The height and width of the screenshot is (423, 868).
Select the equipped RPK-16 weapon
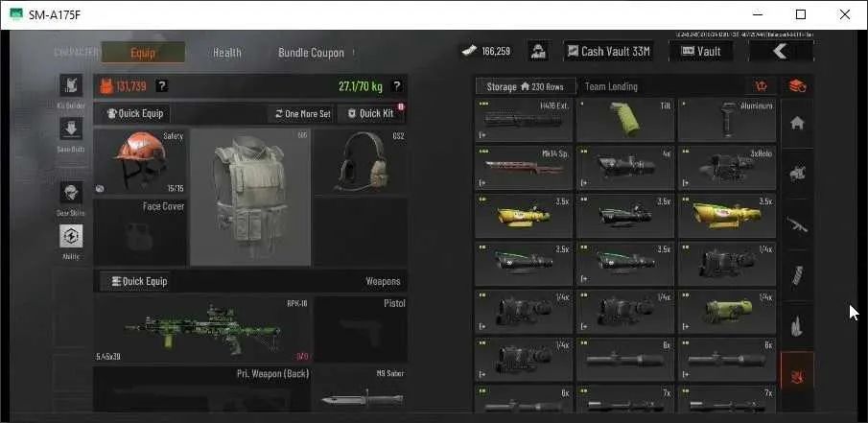[202, 329]
